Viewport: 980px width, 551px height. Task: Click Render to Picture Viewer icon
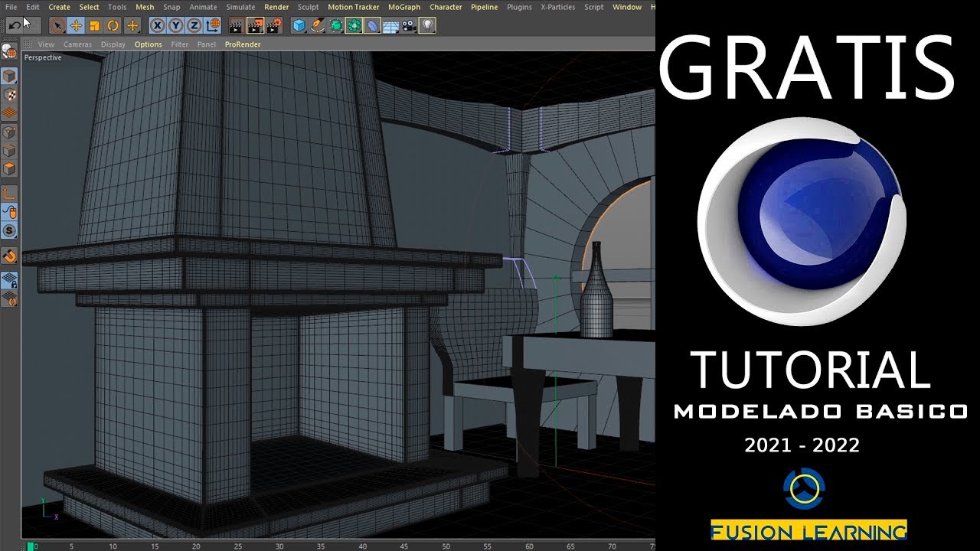[x=255, y=25]
